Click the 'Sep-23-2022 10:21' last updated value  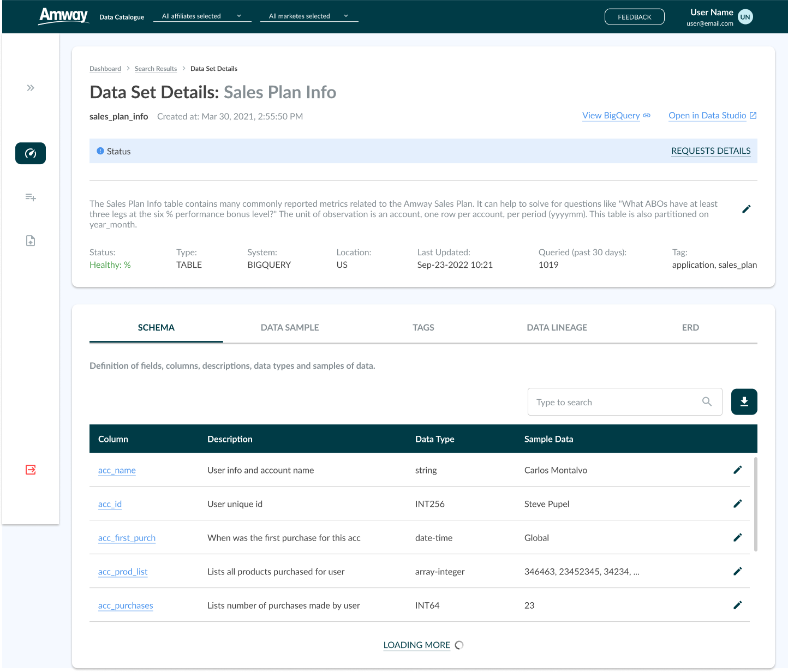tap(455, 265)
